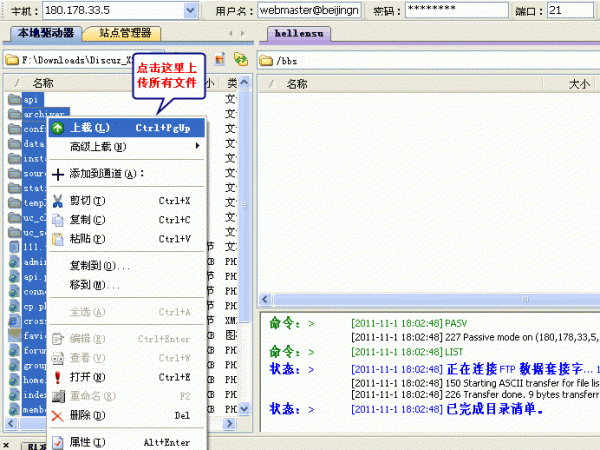The width and height of the screenshot is (600, 450).
Task: Click the local list scroll down arrow
Action: click(x=244, y=409)
